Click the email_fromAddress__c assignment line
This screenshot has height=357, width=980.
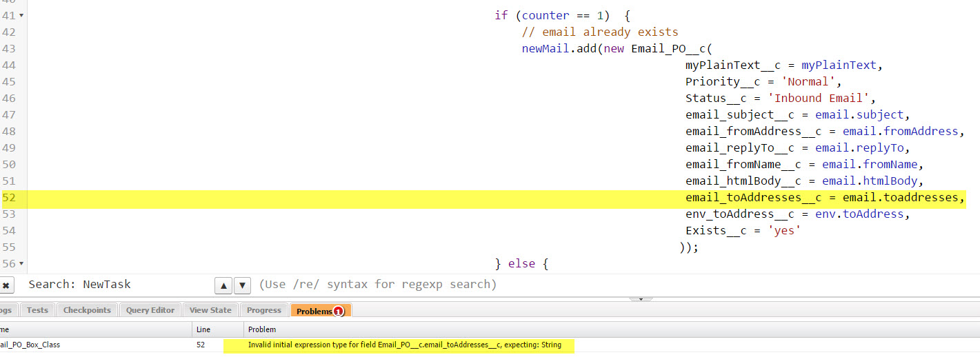point(824,131)
